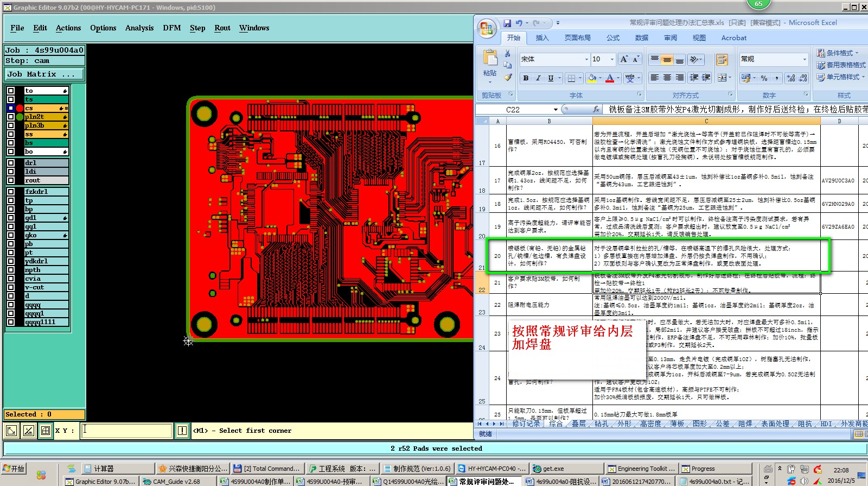
Task: Click 套用表格格式 format as table button
Action: point(841,65)
